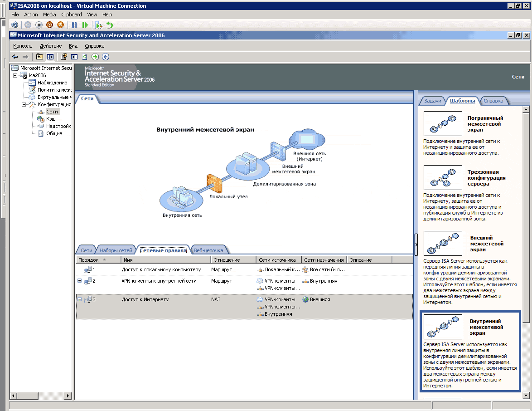The width and height of the screenshot is (532, 411).
Task: Open the Clipboard menu
Action: (x=72, y=15)
